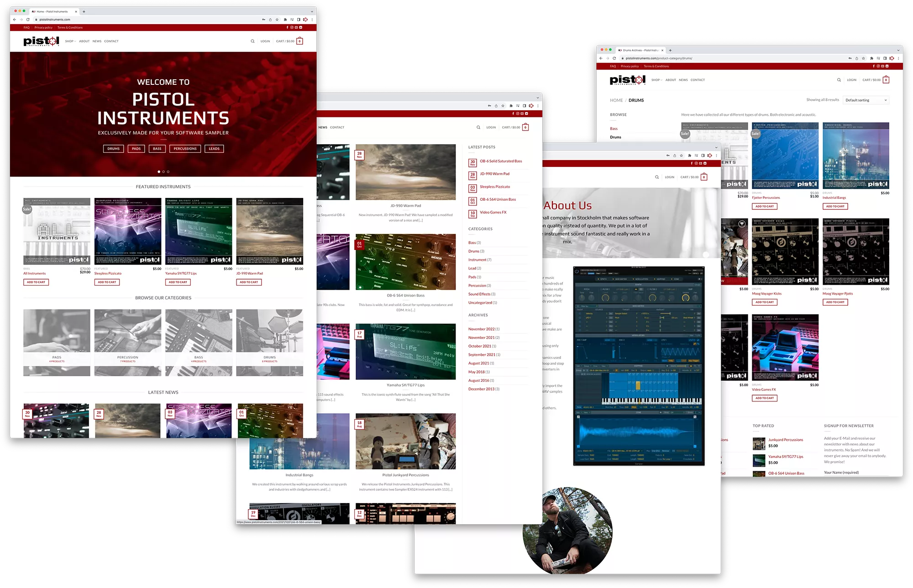
Task: Click the Pistol logo in the Drums Archives window
Action: (628, 80)
